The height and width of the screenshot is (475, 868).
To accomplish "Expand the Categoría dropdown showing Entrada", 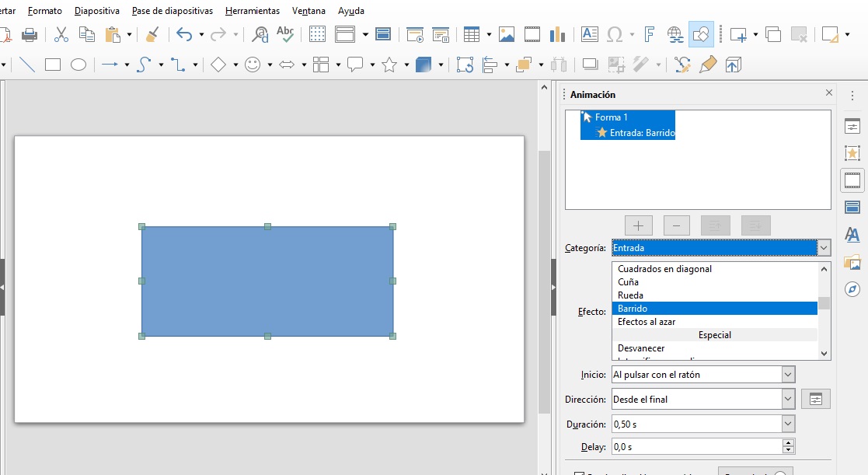I will point(824,248).
